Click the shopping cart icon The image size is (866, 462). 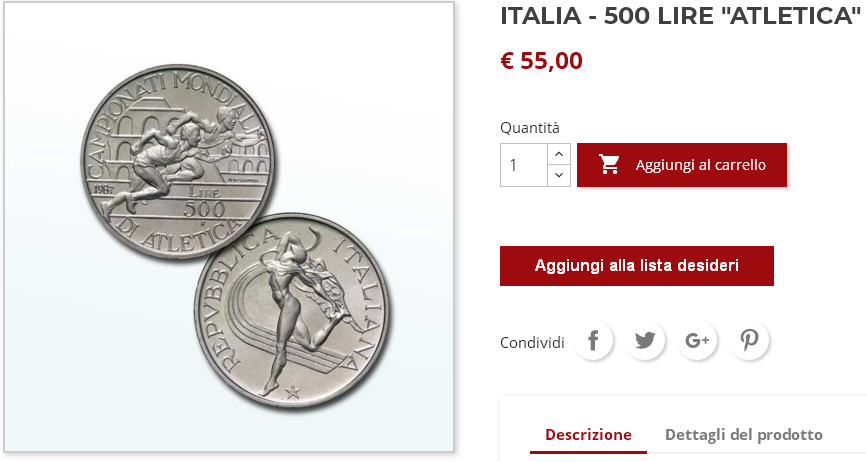[x=609, y=164]
